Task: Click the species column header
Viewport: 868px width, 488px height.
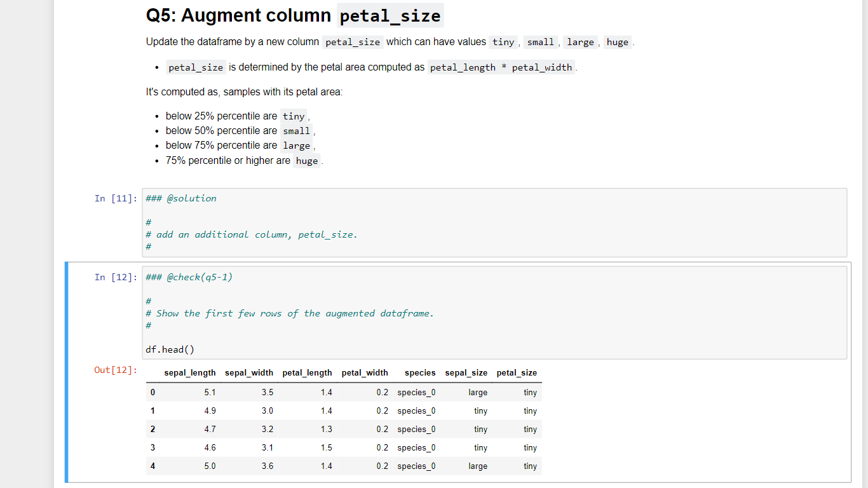Action: pos(420,373)
